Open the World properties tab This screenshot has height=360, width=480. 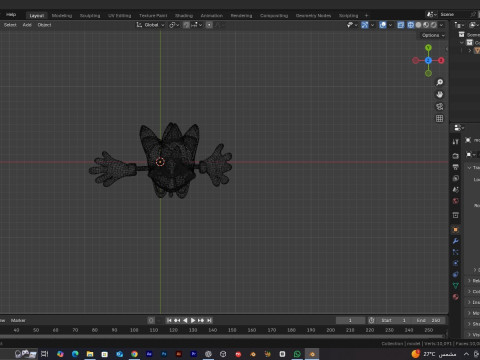coord(455,201)
